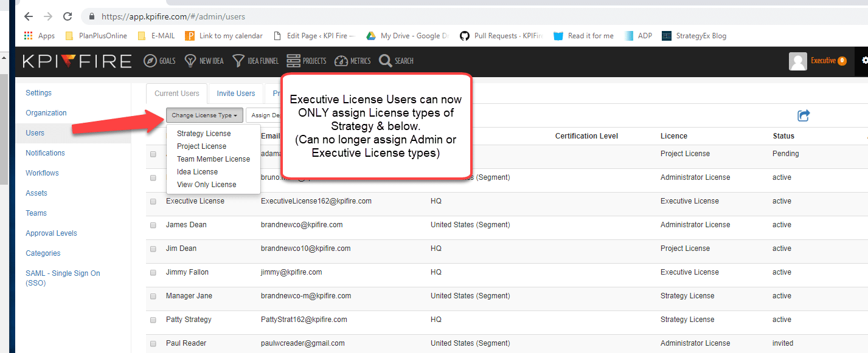The image size is (868, 353).
Task: Open Teams in the admin sidebar
Action: point(36,213)
